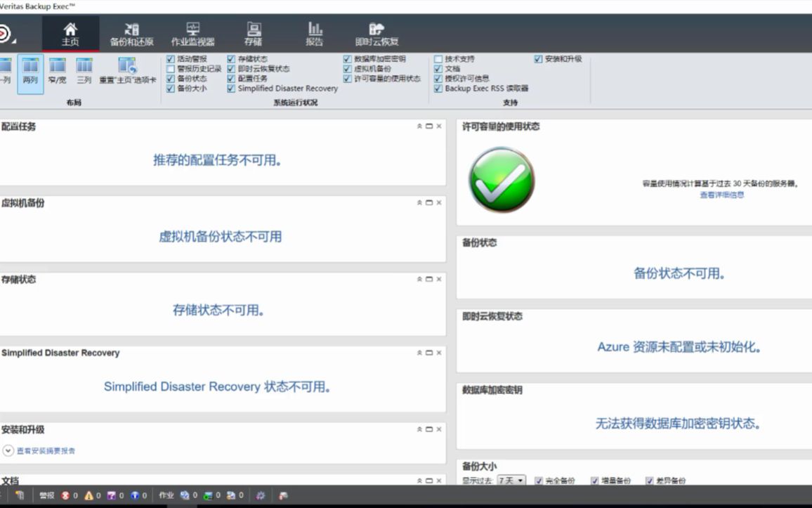Viewport: 812px width, 508px height.
Task: Click the gear services icon in status bar
Action: 261,495
